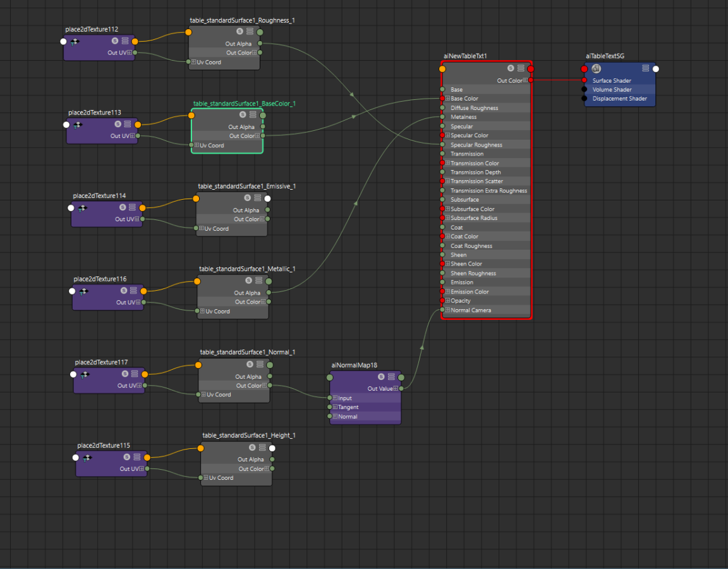
Task: Expand the Transmission Color attribute plus box
Action: [447, 163]
